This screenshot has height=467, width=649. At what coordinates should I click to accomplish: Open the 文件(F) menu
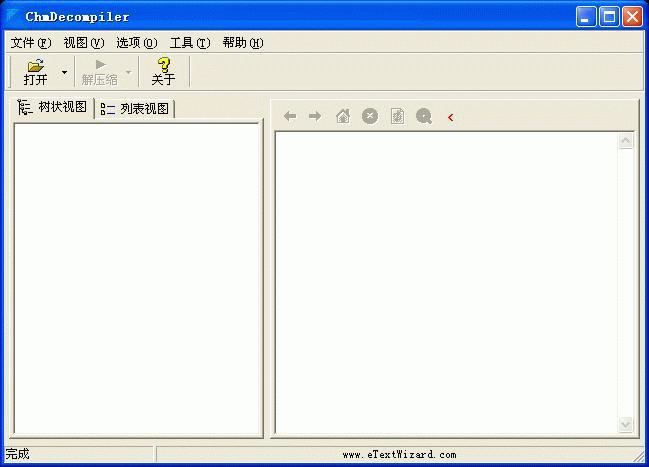pos(30,43)
